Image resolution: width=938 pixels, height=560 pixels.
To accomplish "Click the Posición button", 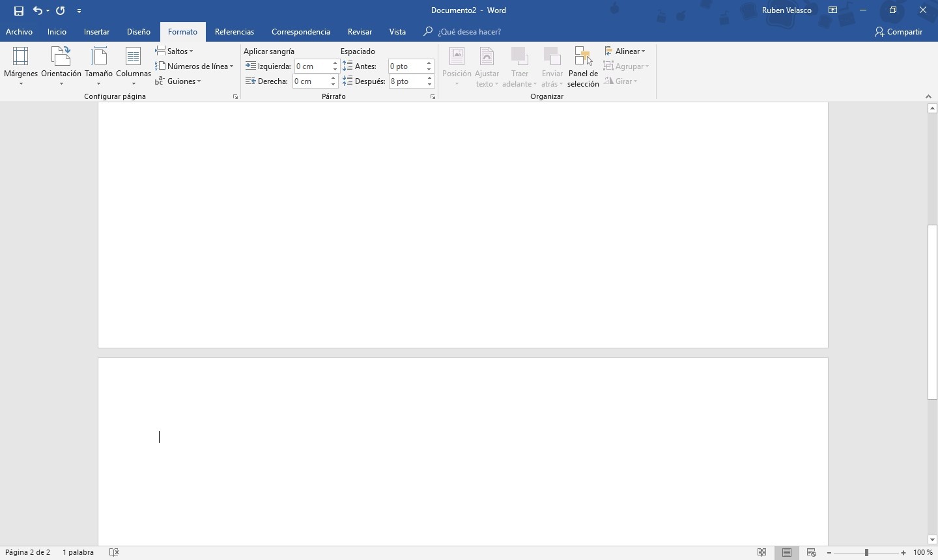I will point(457,66).
